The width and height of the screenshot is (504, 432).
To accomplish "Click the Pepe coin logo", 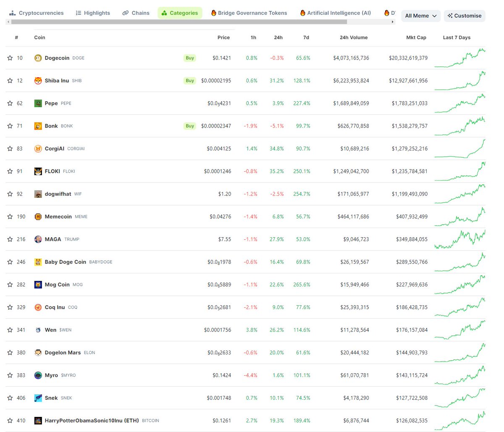I will click(39, 103).
